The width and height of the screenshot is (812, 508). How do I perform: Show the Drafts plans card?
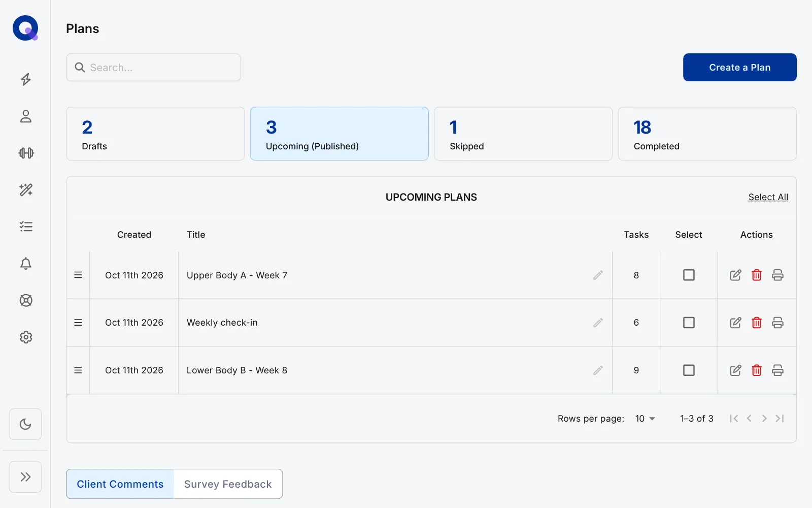(155, 134)
